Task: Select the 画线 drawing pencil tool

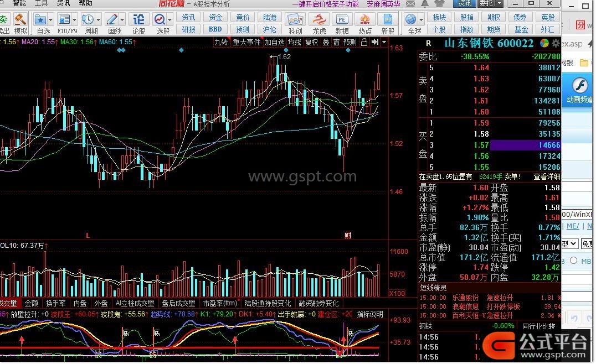Action: (112, 19)
